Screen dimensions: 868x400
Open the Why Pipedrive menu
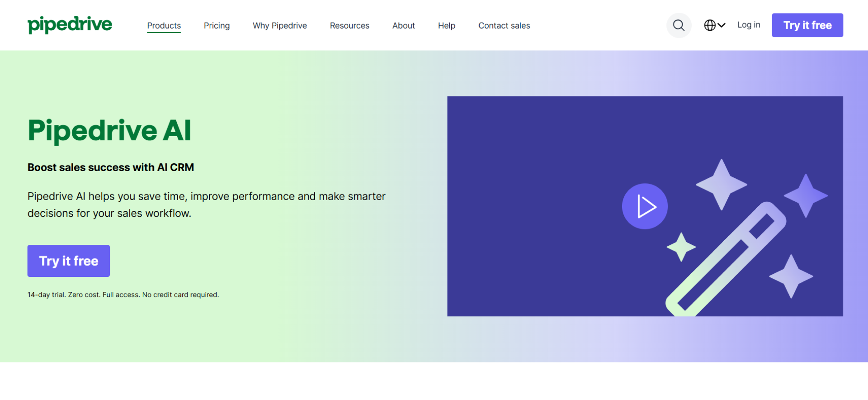coord(279,26)
